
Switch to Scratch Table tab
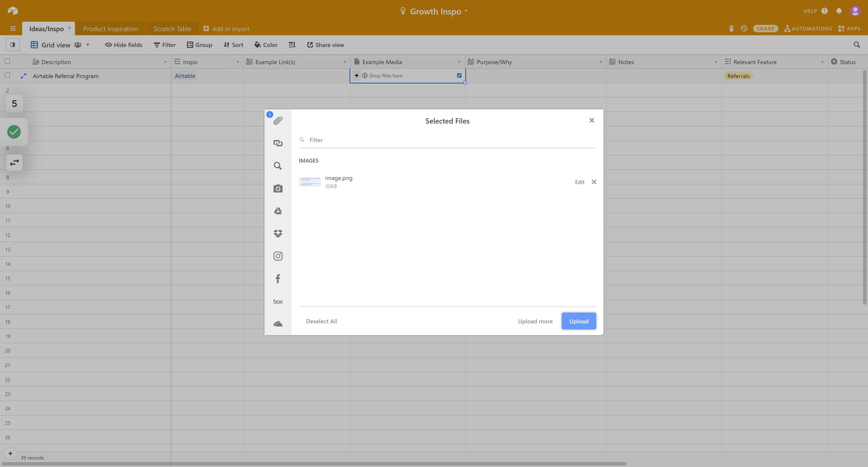point(172,29)
